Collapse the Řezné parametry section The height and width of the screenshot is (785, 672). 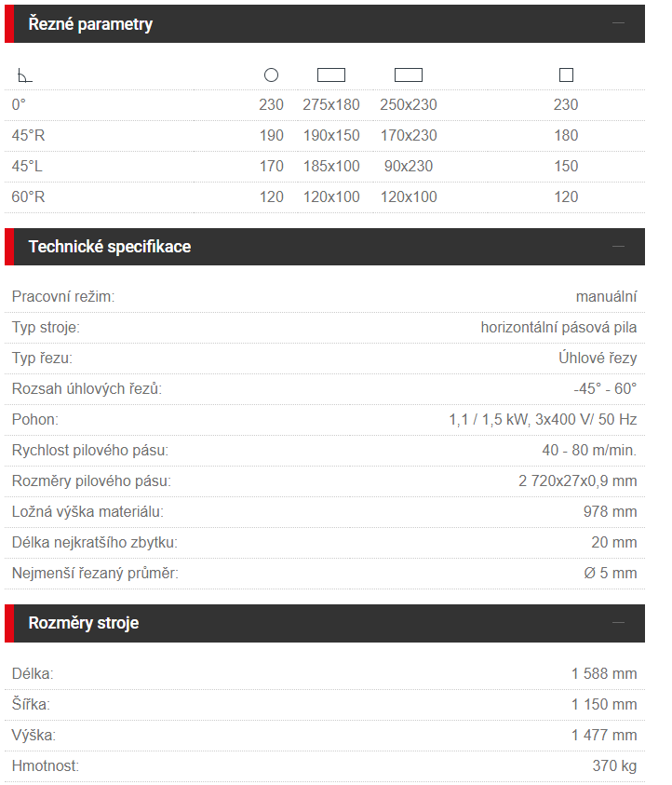pos(618,23)
